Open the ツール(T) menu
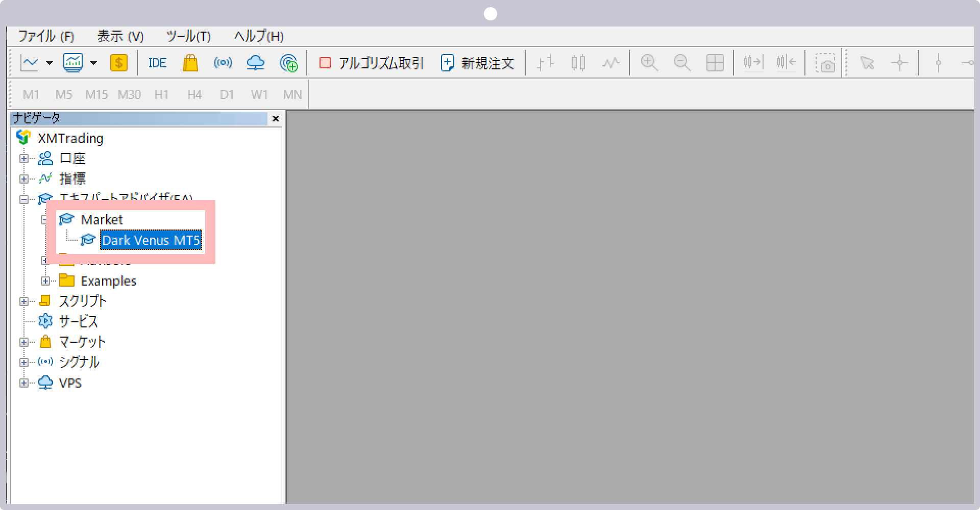980x510 pixels. [188, 36]
